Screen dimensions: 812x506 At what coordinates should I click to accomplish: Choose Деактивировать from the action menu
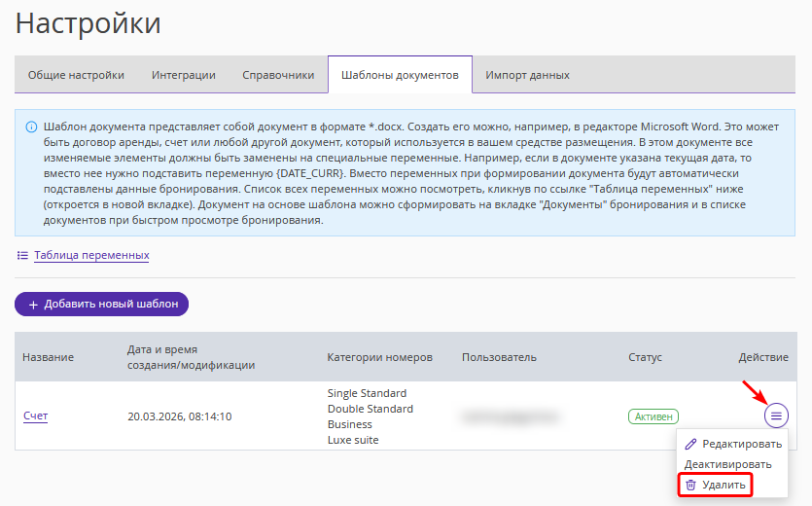(x=727, y=464)
